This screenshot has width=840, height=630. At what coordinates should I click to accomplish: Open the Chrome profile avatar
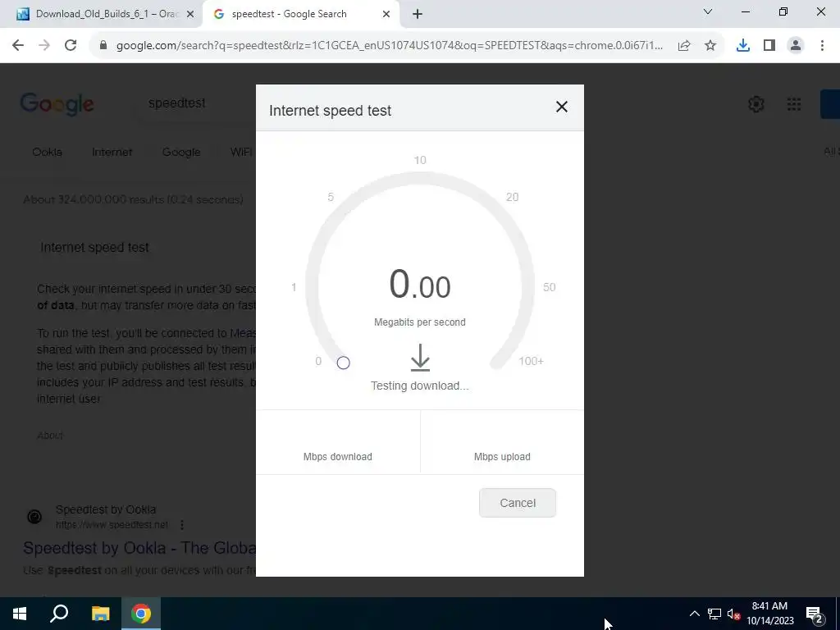796,46
